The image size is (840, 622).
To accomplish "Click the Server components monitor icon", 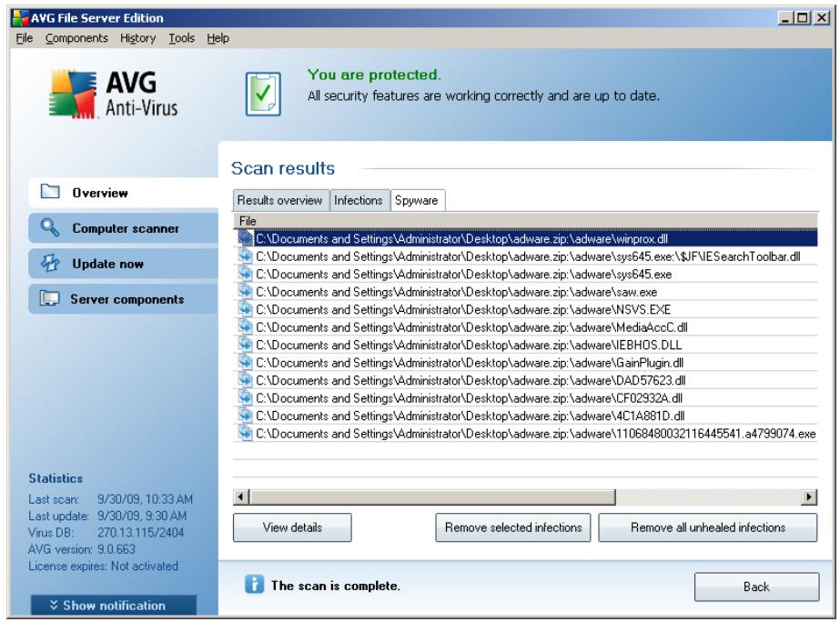I will (50, 298).
